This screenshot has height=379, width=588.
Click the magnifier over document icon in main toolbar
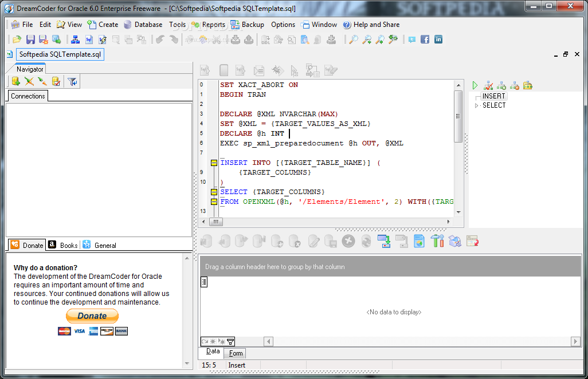click(x=305, y=40)
